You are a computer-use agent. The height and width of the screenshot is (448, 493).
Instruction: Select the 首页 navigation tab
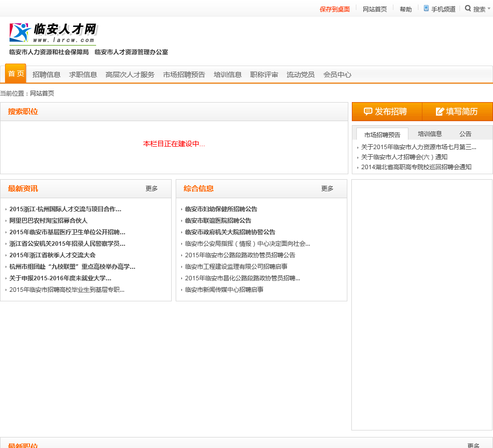(x=16, y=74)
